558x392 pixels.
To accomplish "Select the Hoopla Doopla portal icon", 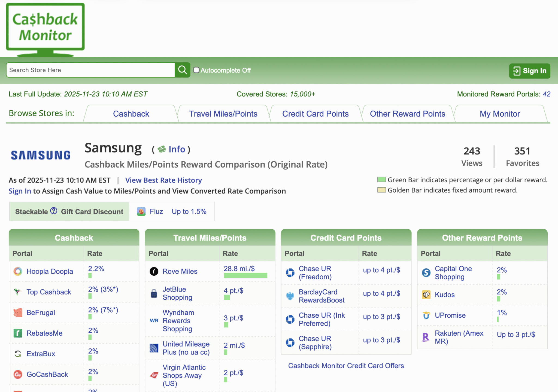I will click(18, 271).
